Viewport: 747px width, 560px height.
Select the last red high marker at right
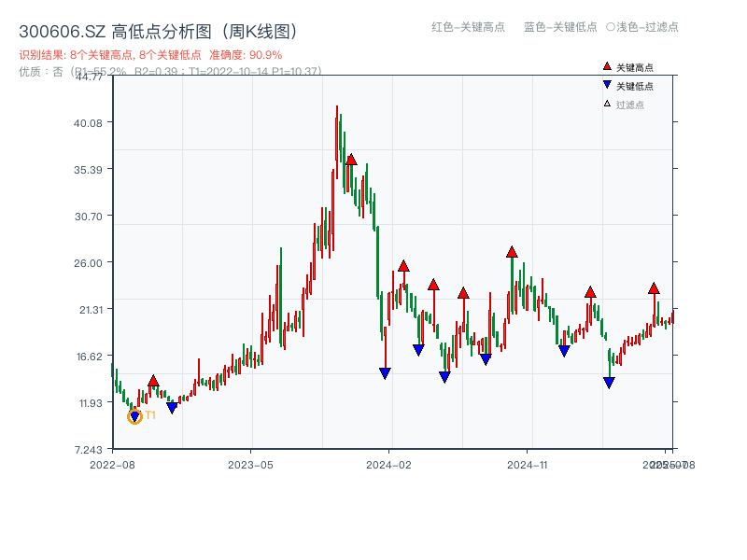coord(654,288)
